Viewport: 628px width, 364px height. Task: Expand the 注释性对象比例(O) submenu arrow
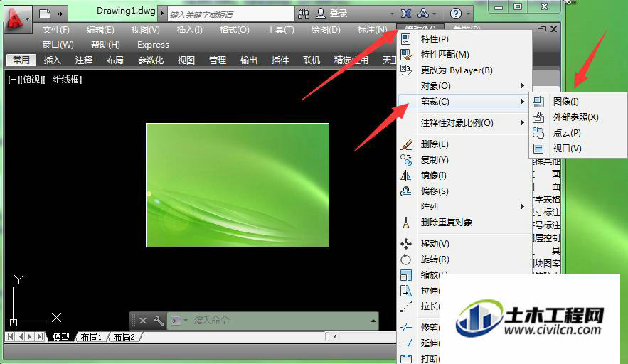(522, 122)
